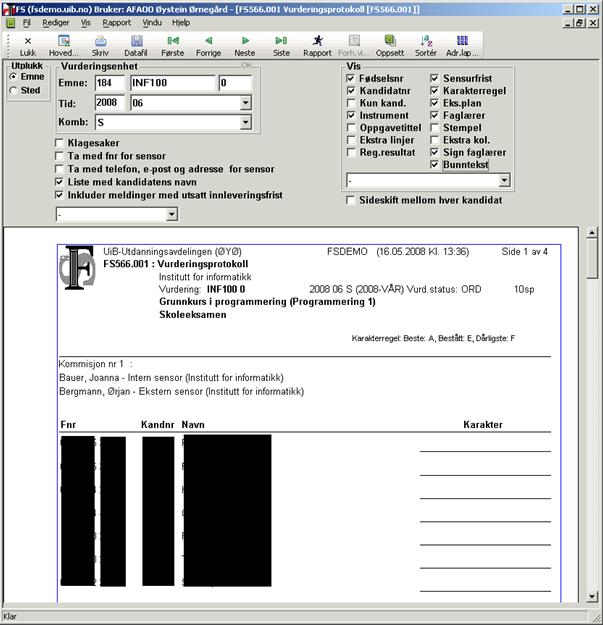603x625 pixels.
Task: Expand the Tid month dropdown showing 06
Action: coord(246,103)
